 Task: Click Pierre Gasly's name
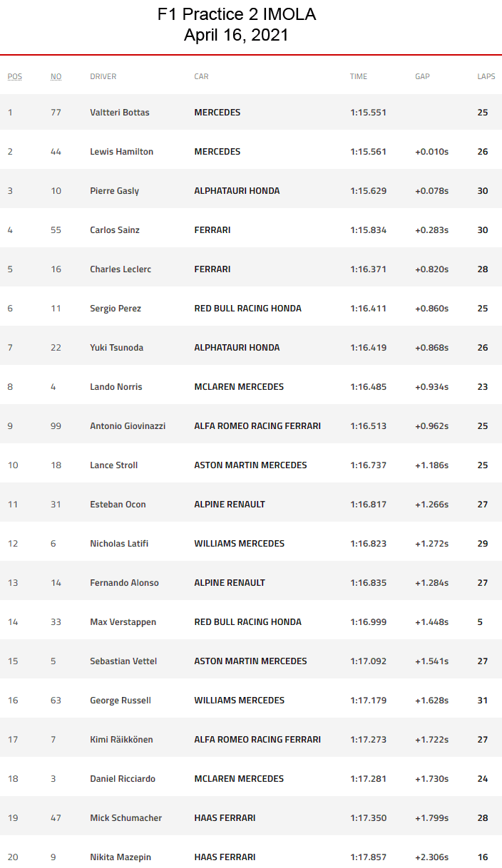click(114, 191)
